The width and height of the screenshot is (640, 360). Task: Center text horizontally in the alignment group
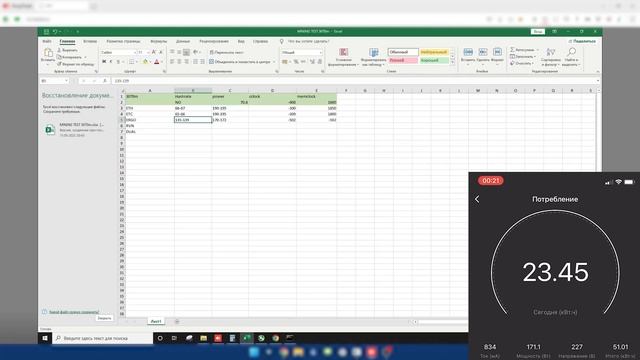[179, 62]
